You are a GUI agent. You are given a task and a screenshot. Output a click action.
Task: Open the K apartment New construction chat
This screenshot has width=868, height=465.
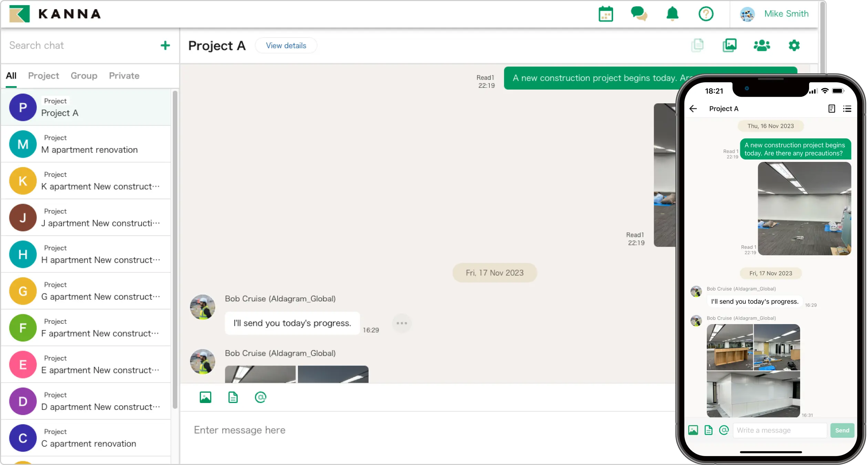(86, 180)
